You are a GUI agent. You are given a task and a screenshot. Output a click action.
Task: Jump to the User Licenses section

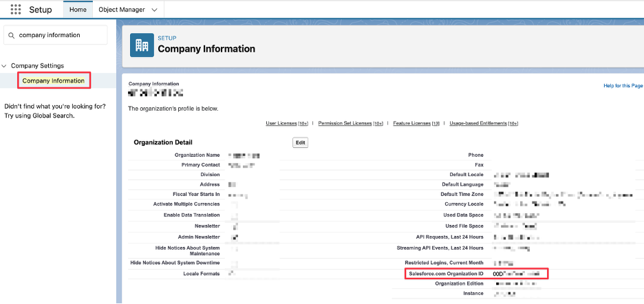(281, 123)
